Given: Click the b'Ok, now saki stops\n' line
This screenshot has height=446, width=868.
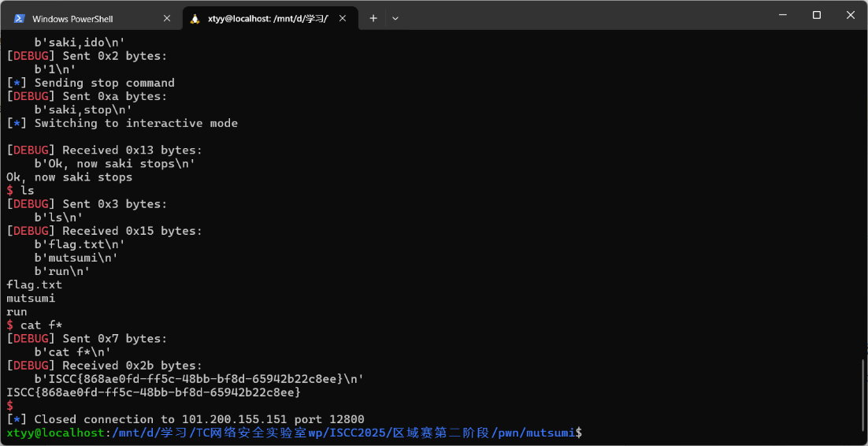Looking at the screenshot, I should (x=114, y=163).
